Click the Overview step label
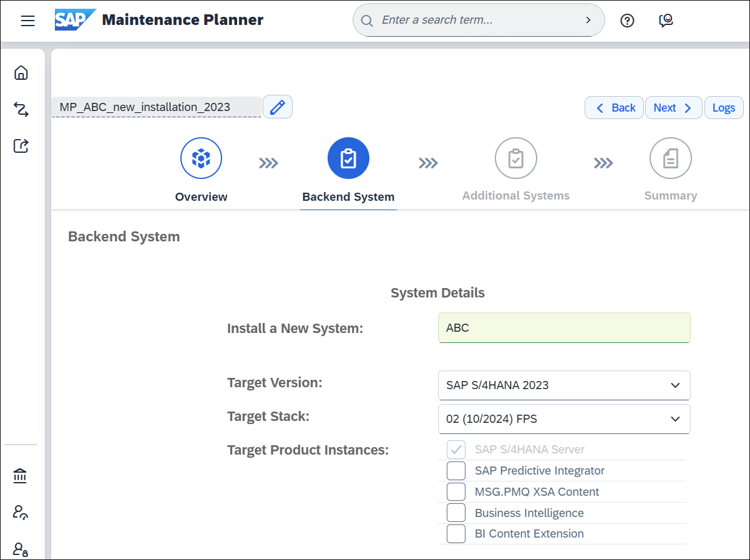This screenshot has height=560, width=750. pos(201,197)
